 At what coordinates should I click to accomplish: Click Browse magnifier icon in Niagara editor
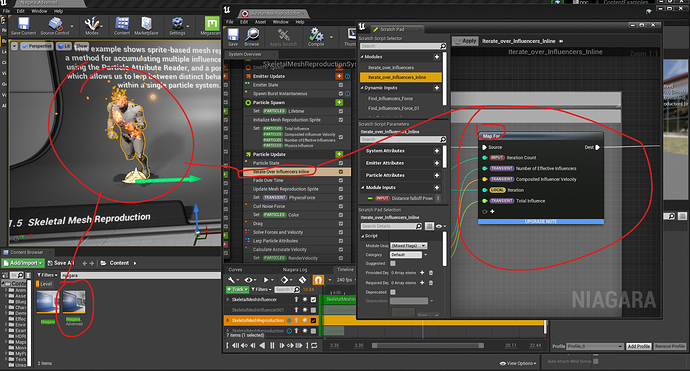point(252,37)
